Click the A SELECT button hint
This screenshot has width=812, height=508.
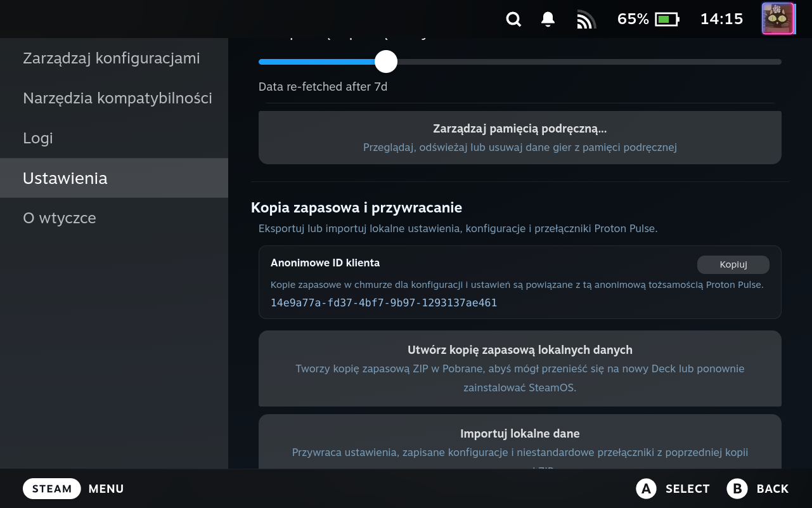pos(673,488)
